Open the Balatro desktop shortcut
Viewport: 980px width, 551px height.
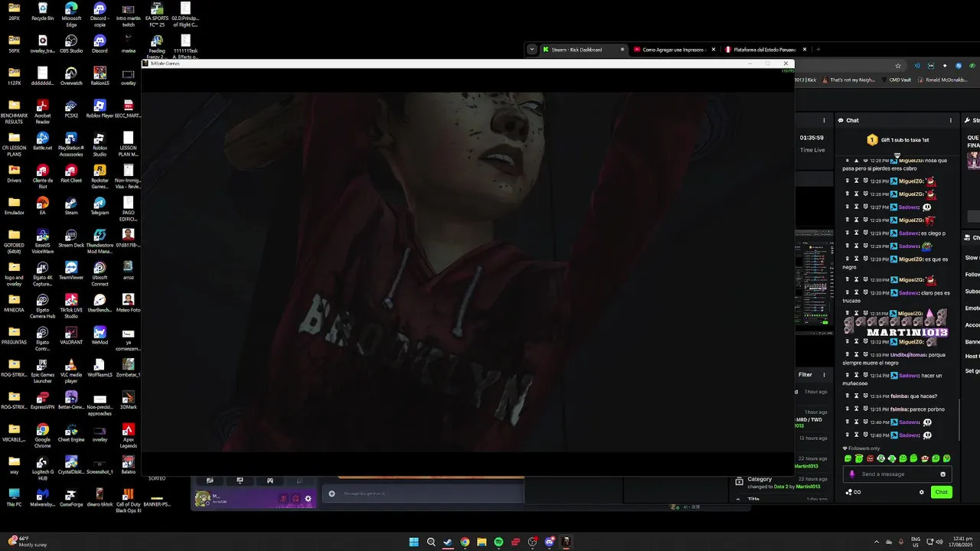pyautogui.click(x=128, y=465)
